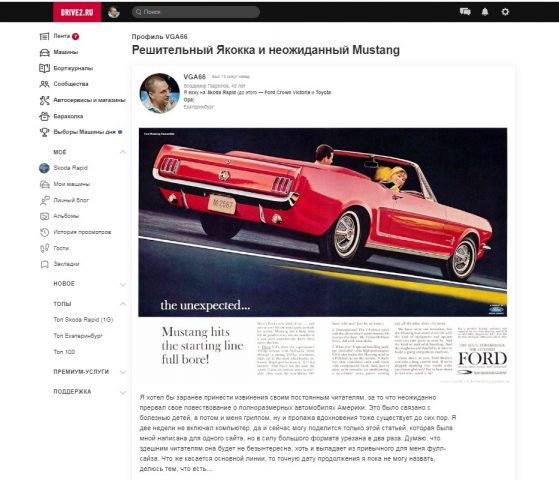Open the DRIVE2.RU home logo
The height and width of the screenshot is (480, 559).
coord(77,12)
